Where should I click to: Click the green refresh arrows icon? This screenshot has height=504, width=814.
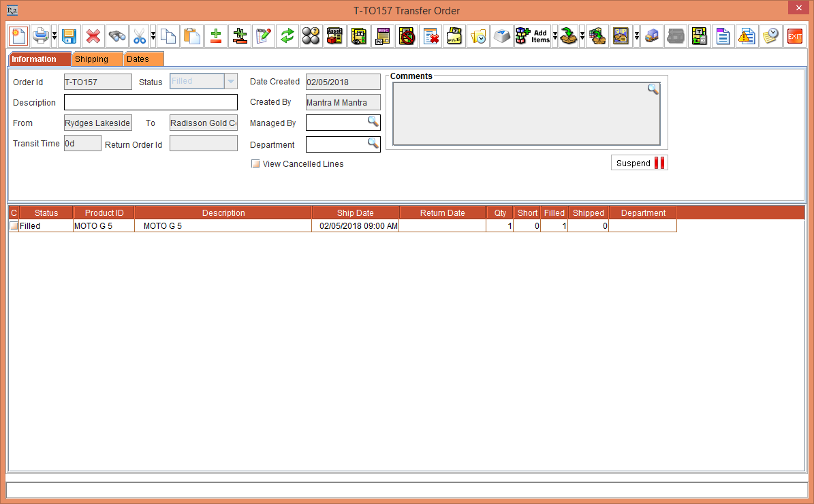point(287,36)
